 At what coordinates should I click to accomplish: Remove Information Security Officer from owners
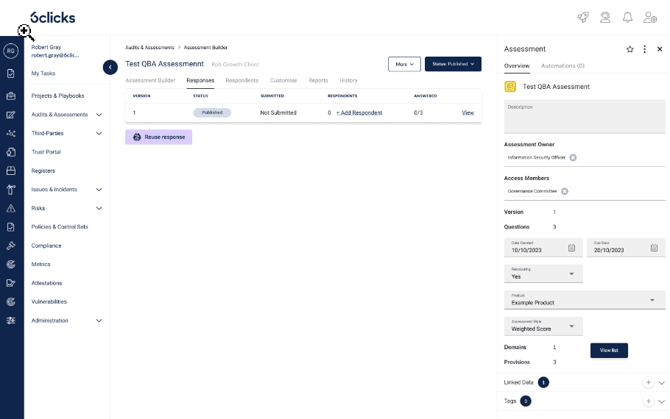(573, 158)
